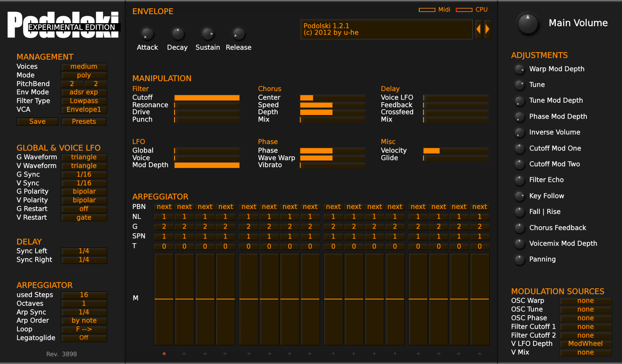
Task: Click the Tune Mod Depth knob
Action: click(519, 101)
